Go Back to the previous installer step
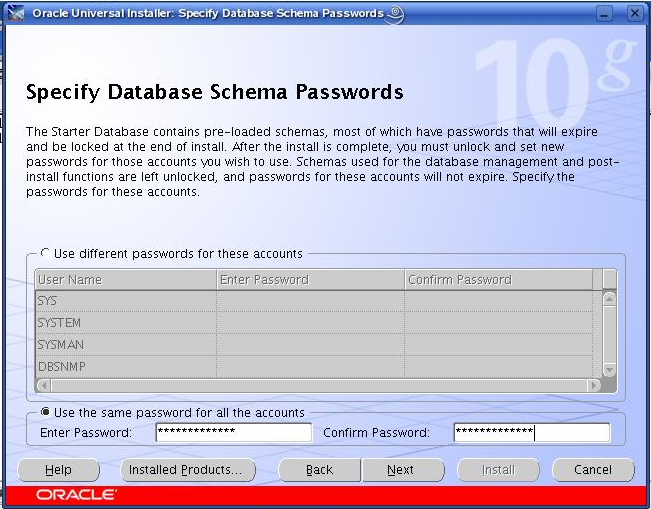 coord(319,470)
